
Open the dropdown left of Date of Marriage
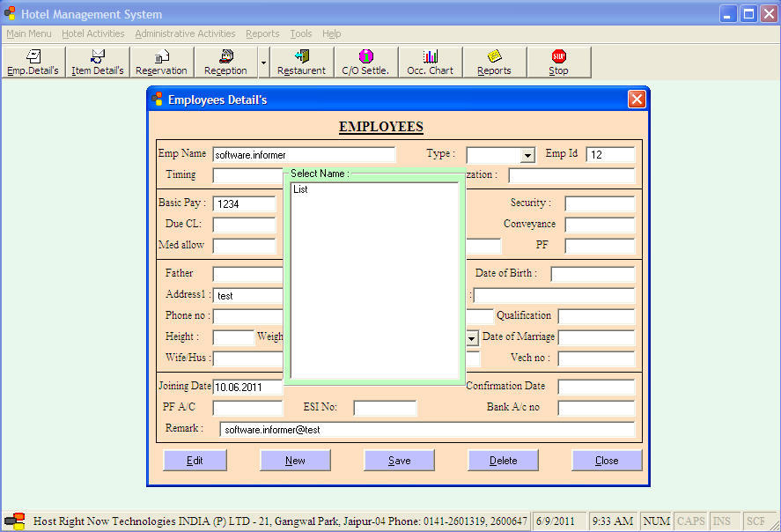472,338
